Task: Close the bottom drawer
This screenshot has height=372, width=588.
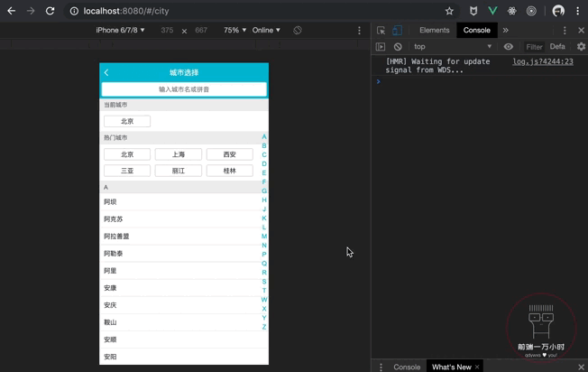Action: point(582,367)
